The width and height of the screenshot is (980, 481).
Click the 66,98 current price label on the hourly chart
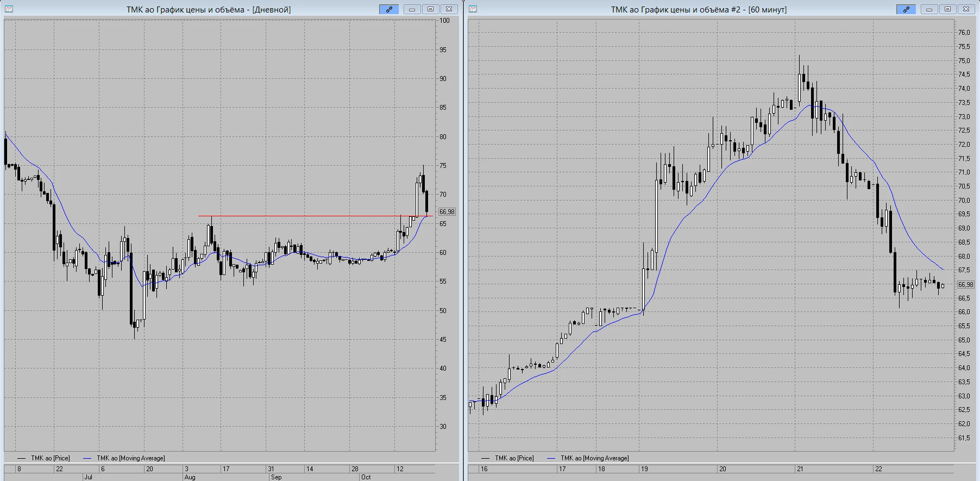(x=965, y=285)
